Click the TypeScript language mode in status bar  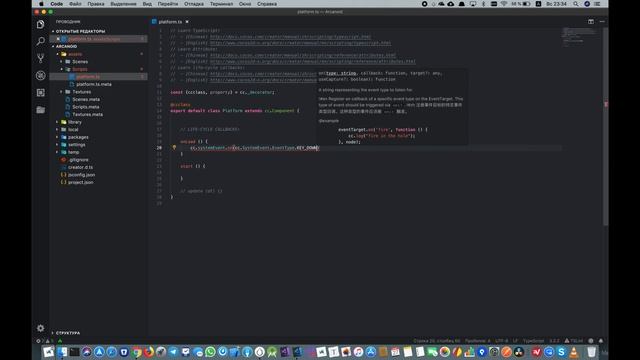click(x=533, y=341)
